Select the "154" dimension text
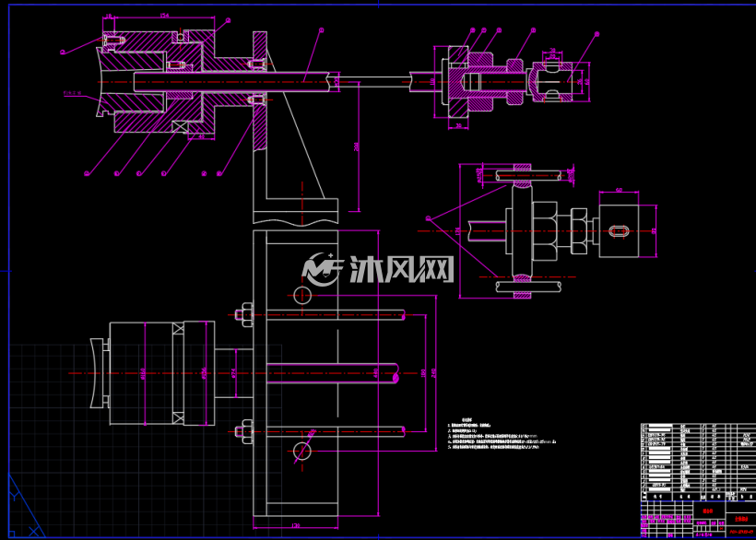Viewport: 756px width, 540px height. click(x=164, y=16)
